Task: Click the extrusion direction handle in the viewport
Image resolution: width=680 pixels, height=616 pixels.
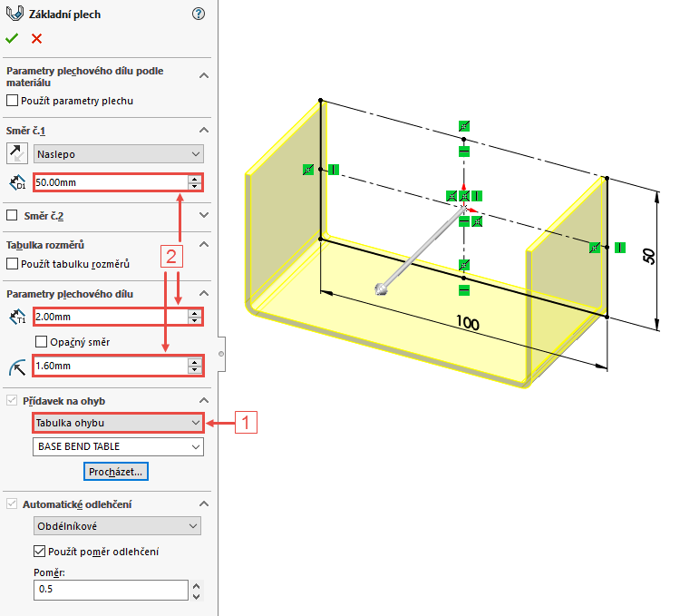Action: point(381,288)
